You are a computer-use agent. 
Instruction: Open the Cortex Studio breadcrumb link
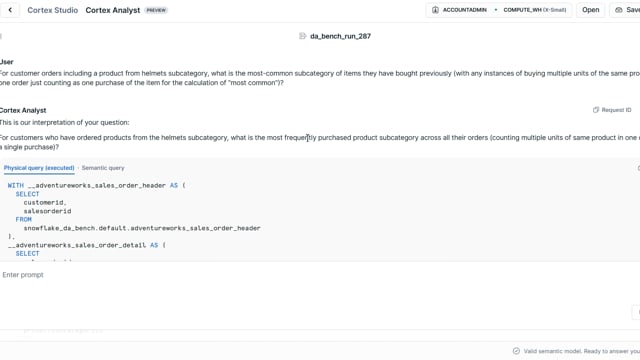52,10
